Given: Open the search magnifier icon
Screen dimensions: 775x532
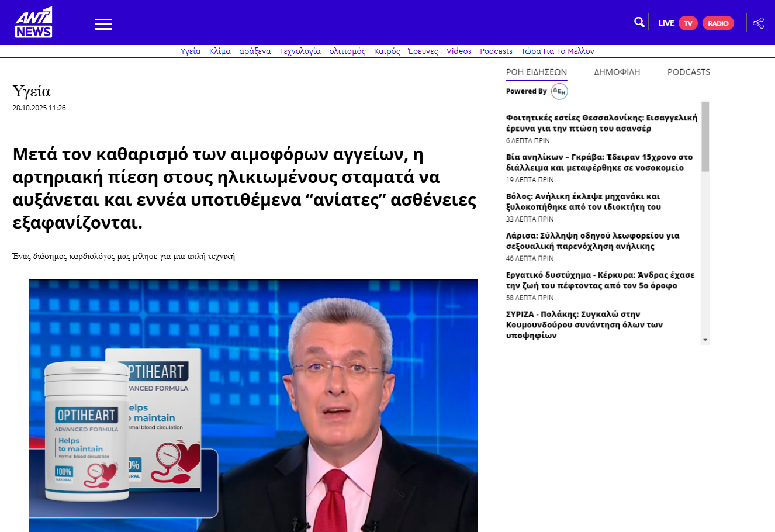Looking at the screenshot, I should point(639,22).
